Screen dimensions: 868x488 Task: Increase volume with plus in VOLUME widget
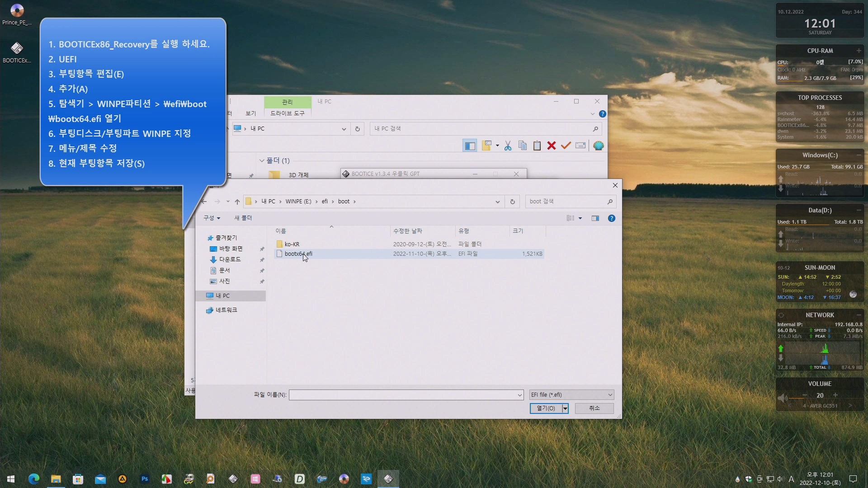pyautogui.click(x=835, y=395)
